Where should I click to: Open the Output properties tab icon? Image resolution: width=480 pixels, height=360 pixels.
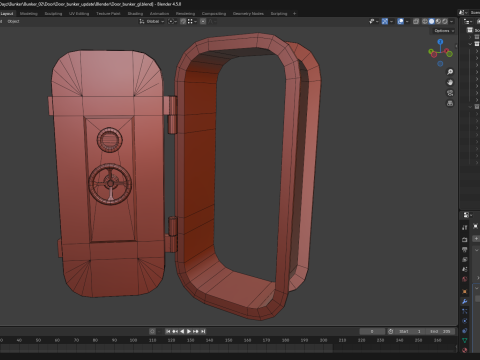(465, 250)
